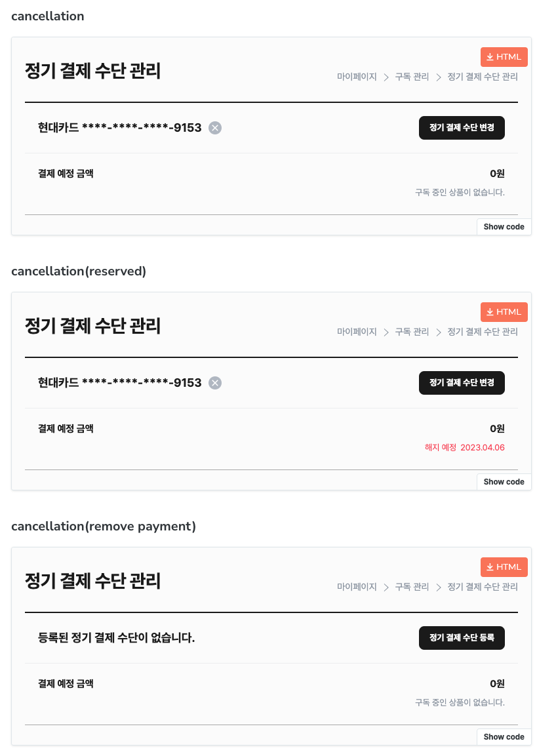Viewport: 537px width, 756px height.
Task: Open 마이페이지 breadcrumb in the cancellation panel
Action: coord(357,77)
